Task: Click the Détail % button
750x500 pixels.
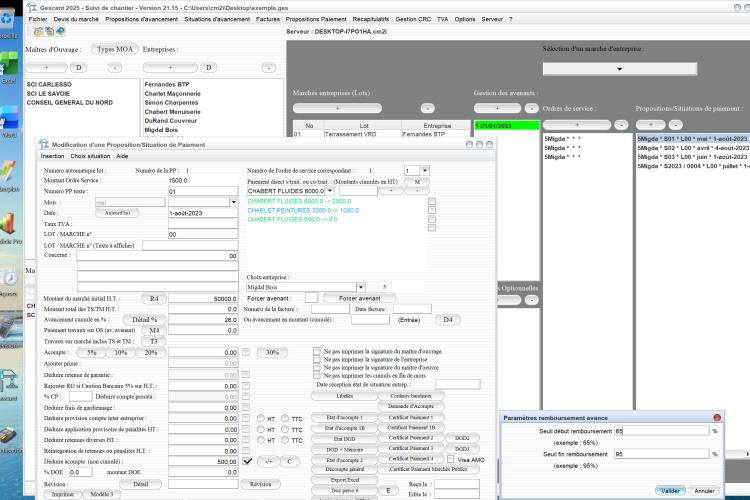Action: pos(144,319)
